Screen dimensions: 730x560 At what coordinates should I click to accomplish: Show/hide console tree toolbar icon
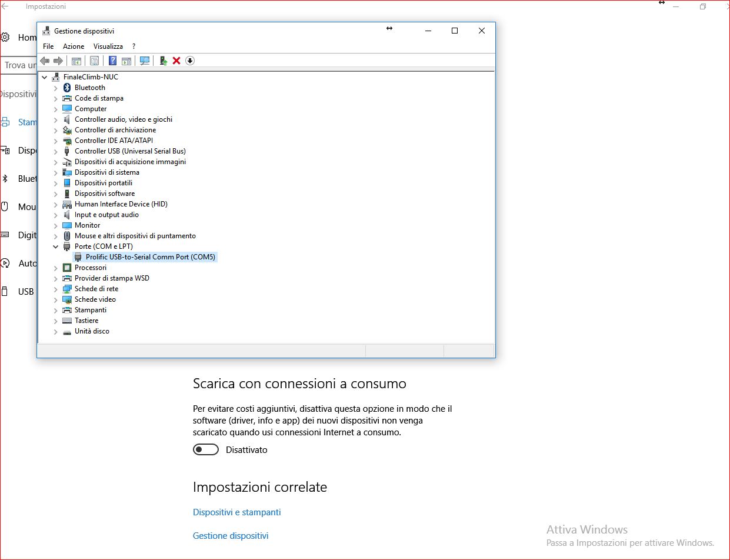76,61
